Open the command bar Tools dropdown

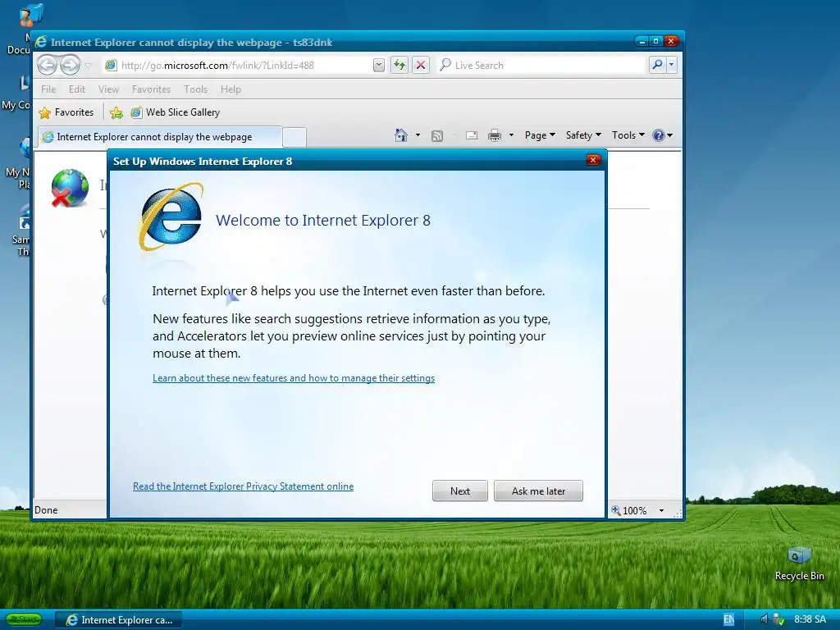(628, 135)
